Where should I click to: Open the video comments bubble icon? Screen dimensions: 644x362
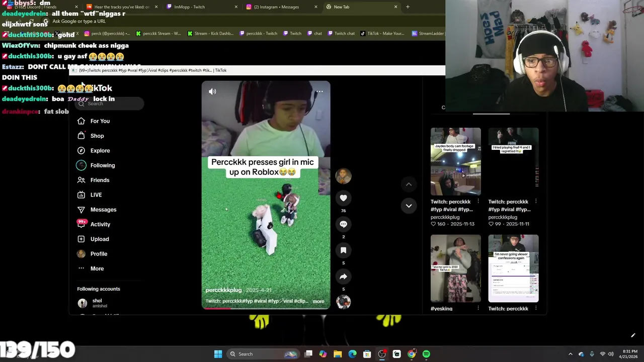point(343,224)
